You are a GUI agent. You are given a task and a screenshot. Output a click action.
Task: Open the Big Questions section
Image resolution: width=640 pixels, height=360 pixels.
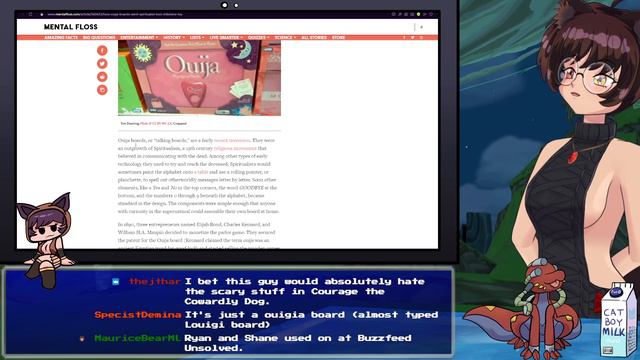99,38
